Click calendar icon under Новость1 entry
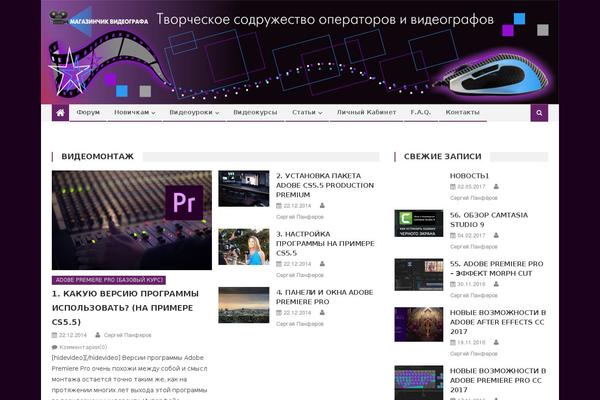Image resolution: width=600 pixels, height=400 pixels. (x=453, y=186)
